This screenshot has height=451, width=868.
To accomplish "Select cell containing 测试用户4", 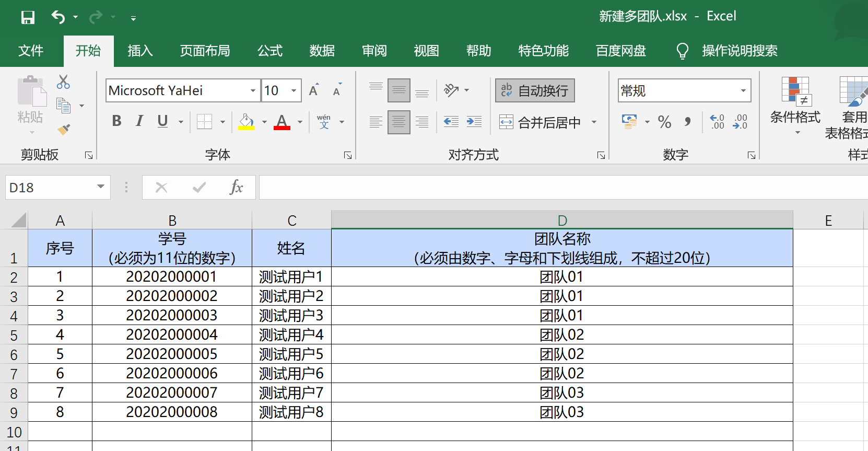I will pyautogui.click(x=291, y=334).
